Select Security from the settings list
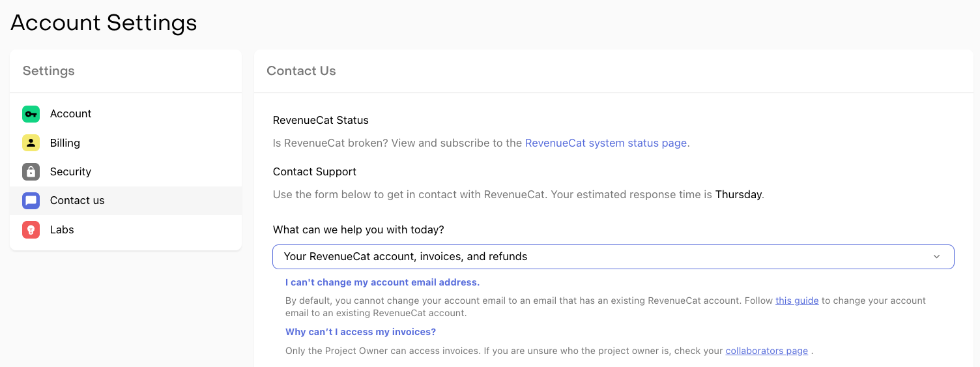The height and width of the screenshot is (367, 980). pos(70,171)
